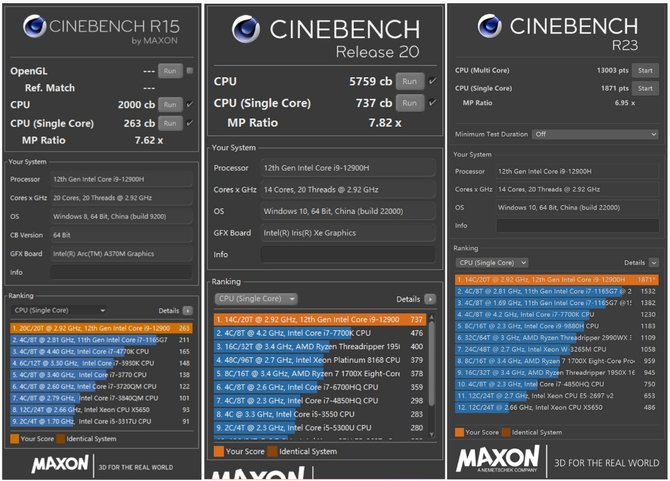Run the CPU test in Cinebench R15

[170, 105]
